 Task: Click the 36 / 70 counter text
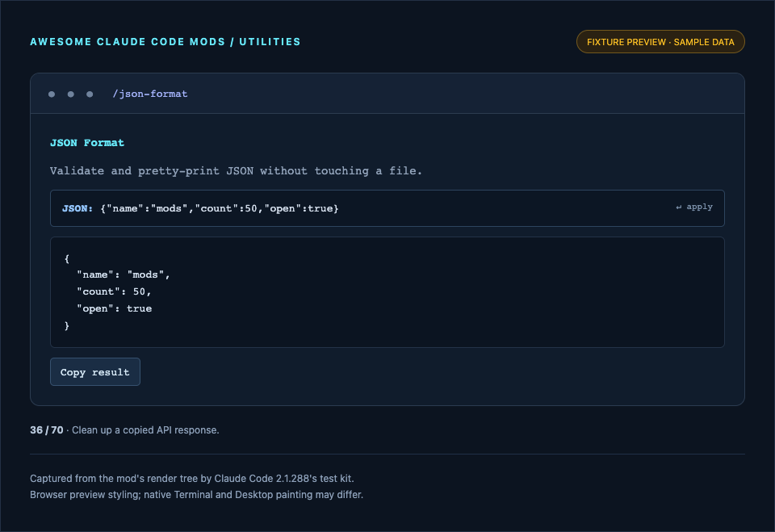point(47,430)
